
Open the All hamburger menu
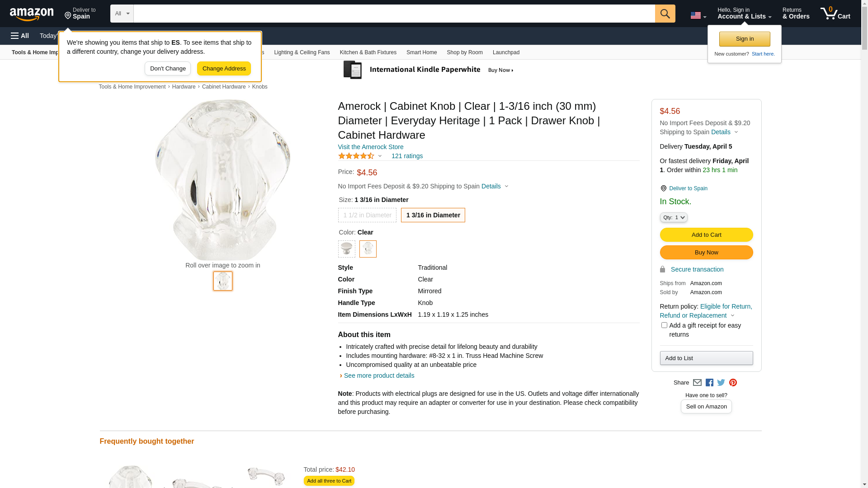(20, 36)
